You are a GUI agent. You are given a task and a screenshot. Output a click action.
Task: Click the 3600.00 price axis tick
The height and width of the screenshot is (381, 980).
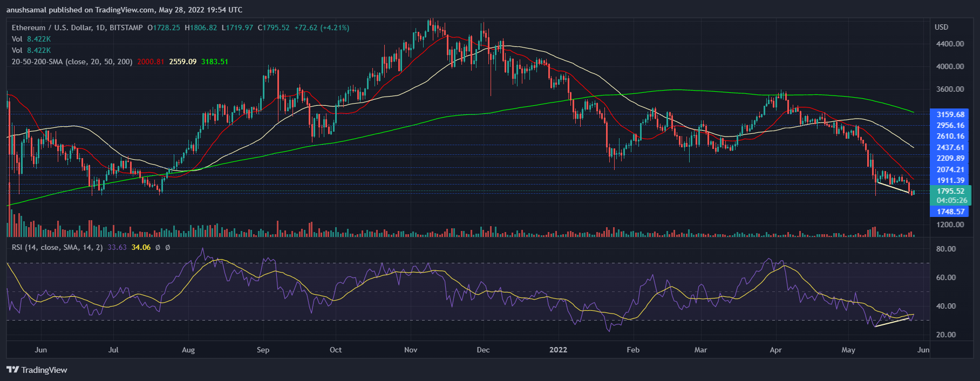click(950, 89)
